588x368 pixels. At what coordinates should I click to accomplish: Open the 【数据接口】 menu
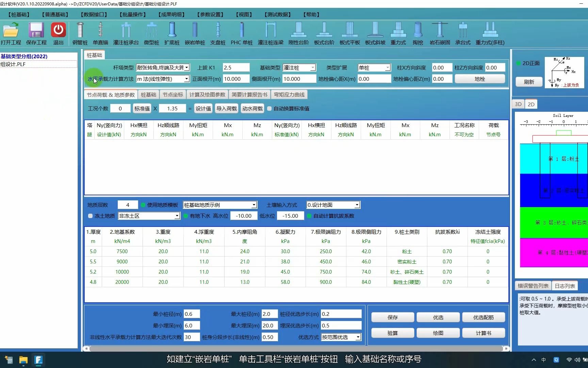point(94,14)
